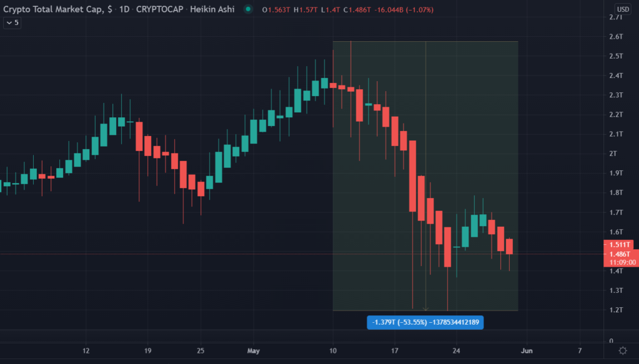Click the -16.044B change value in header
This screenshot has width=639, height=364.
pos(389,9)
